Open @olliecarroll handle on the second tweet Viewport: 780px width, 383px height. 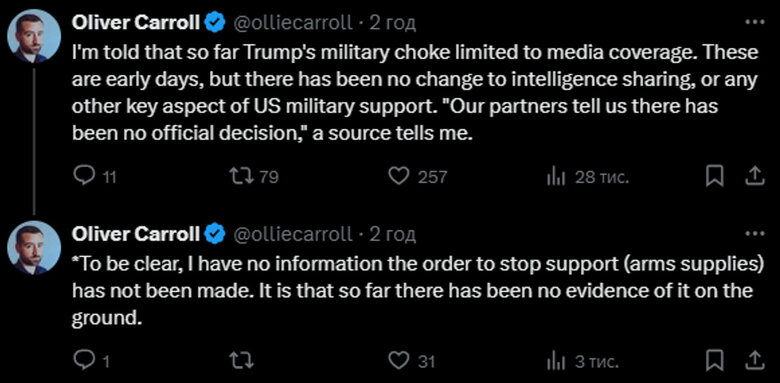click(292, 234)
